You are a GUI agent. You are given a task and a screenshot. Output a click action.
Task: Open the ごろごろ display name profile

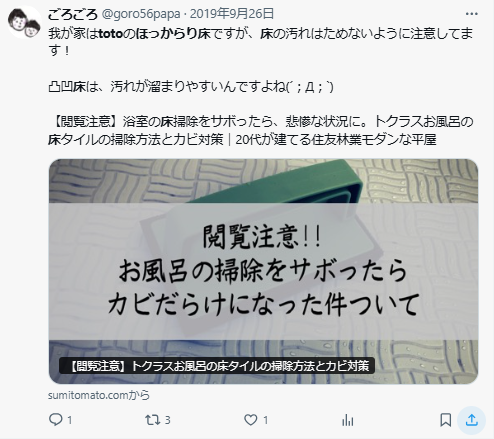(x=73, y=14)
